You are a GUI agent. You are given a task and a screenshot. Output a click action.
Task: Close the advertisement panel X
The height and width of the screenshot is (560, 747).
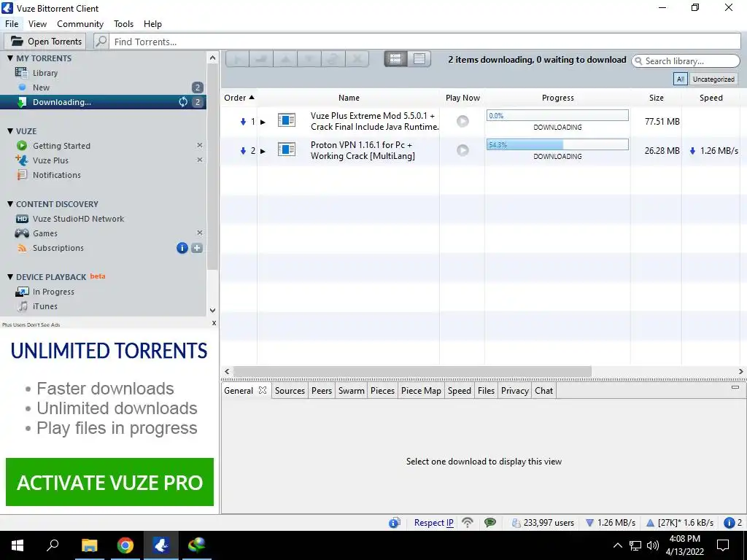(x=214, y=323)
